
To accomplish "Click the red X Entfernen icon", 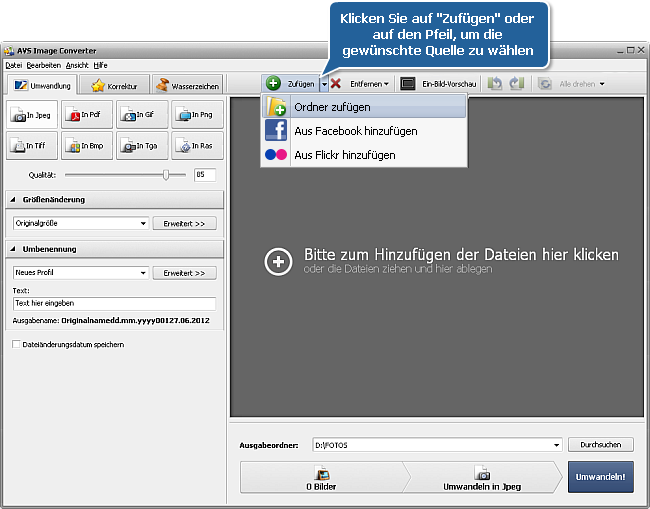I will click(x=336, y=84).
